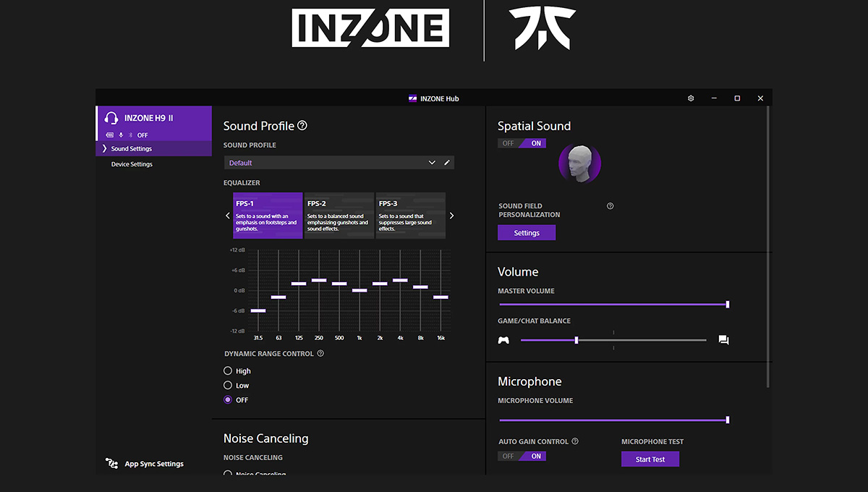Click the Volume section heading

tap(518, 272)
